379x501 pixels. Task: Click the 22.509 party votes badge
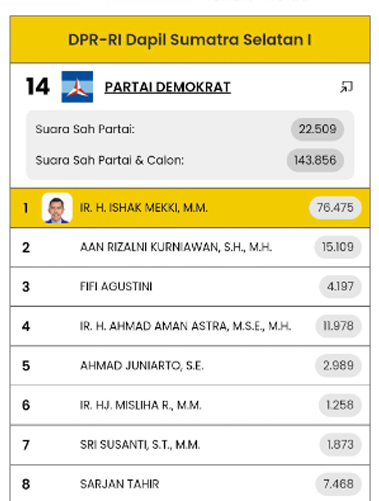point(317,129)
